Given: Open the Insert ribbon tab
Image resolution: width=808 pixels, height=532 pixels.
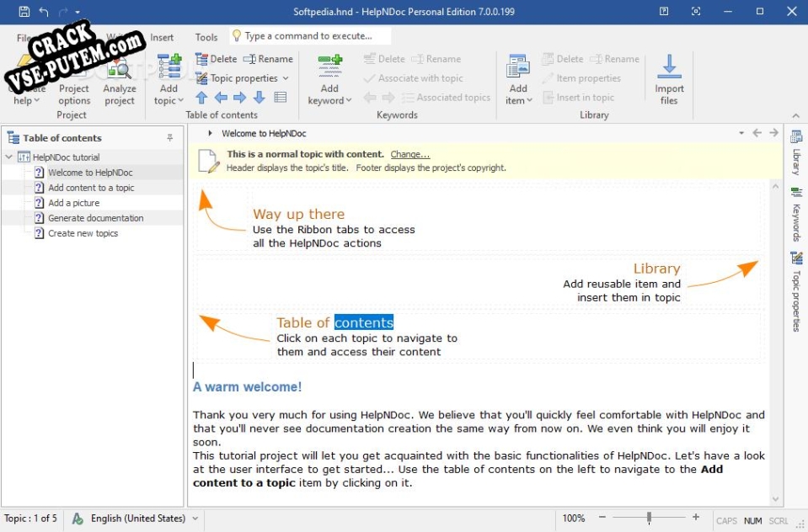Looking at the screenshot, I should coord(162,37).
